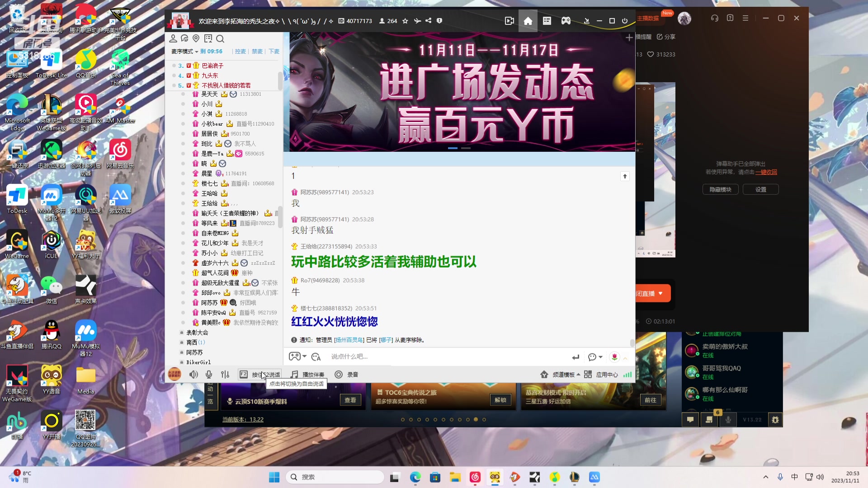Switch push-to-talk F2 mode to free speech
This screenshot has width=868, height=488.
260,375
